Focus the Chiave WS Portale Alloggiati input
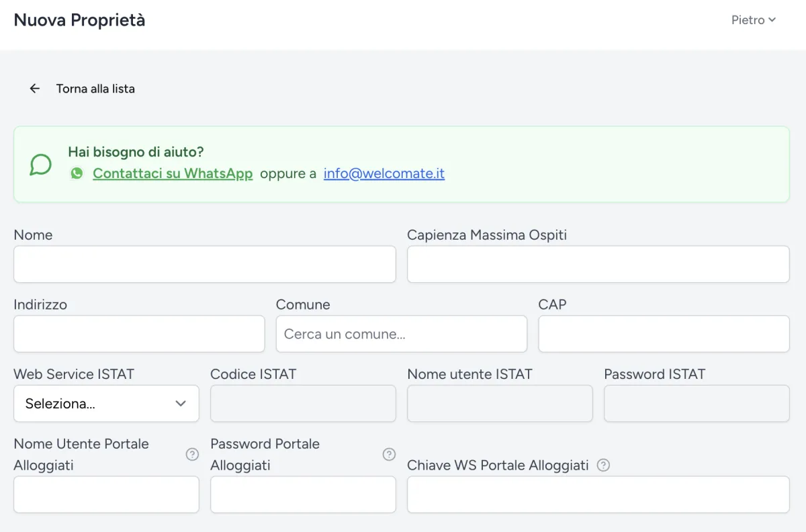The height and width of the screenshot is (532, 806). click(598, 495)
